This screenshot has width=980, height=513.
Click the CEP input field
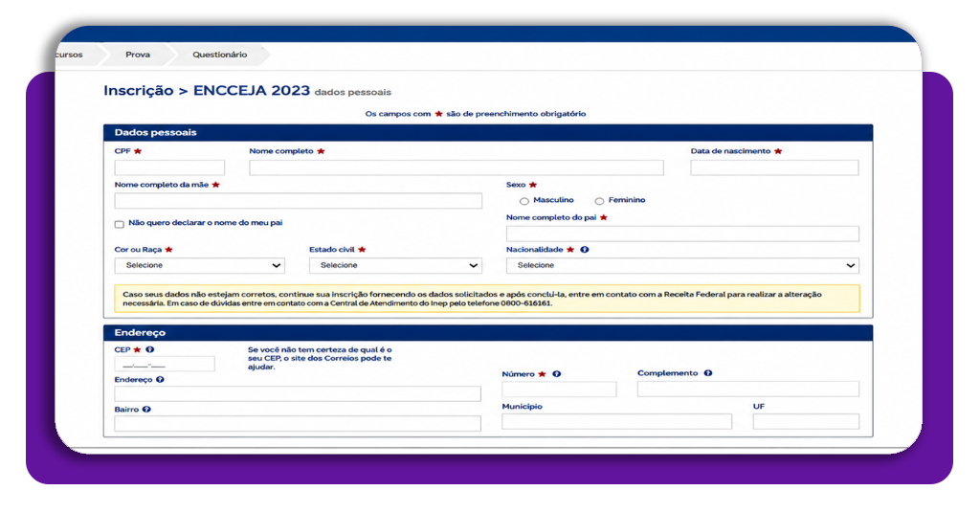tap(165, 365)
